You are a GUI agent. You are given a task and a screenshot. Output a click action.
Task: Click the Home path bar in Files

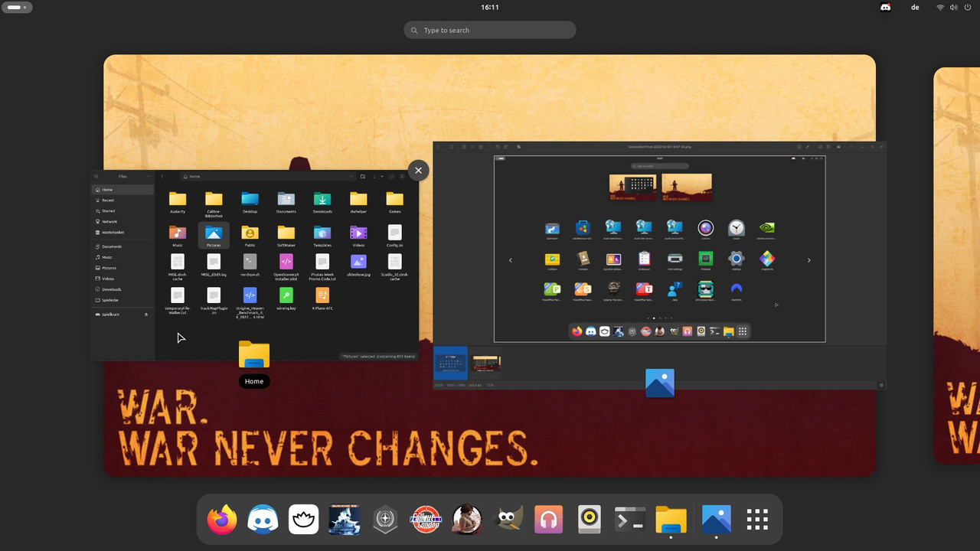267,176
